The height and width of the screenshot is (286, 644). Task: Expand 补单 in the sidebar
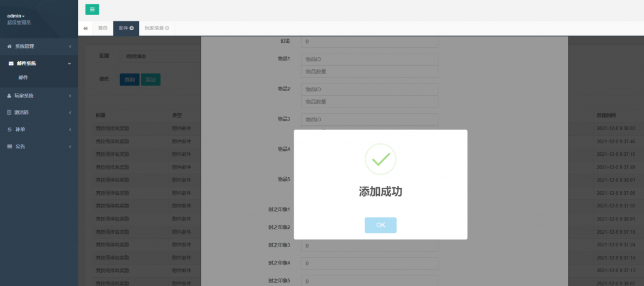point(39,129)
